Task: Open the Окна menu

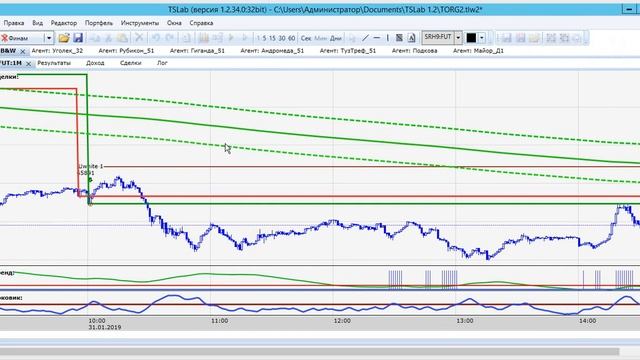Action: 174,23
